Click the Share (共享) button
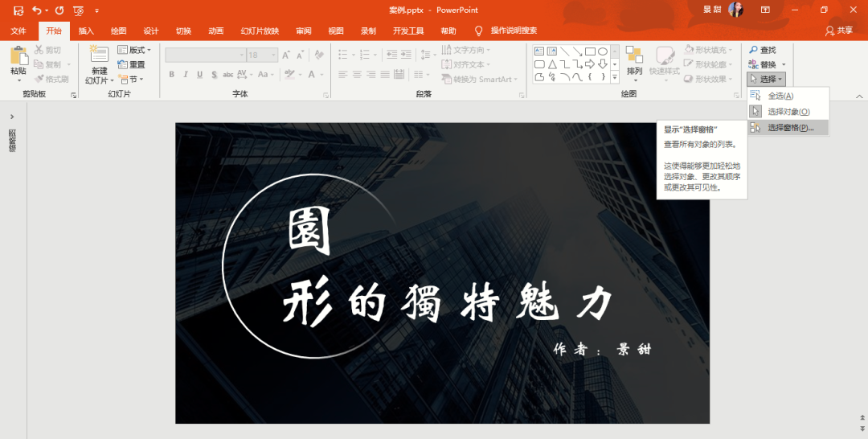Viewport: 868px width, 439px height. tap(838, 31)
